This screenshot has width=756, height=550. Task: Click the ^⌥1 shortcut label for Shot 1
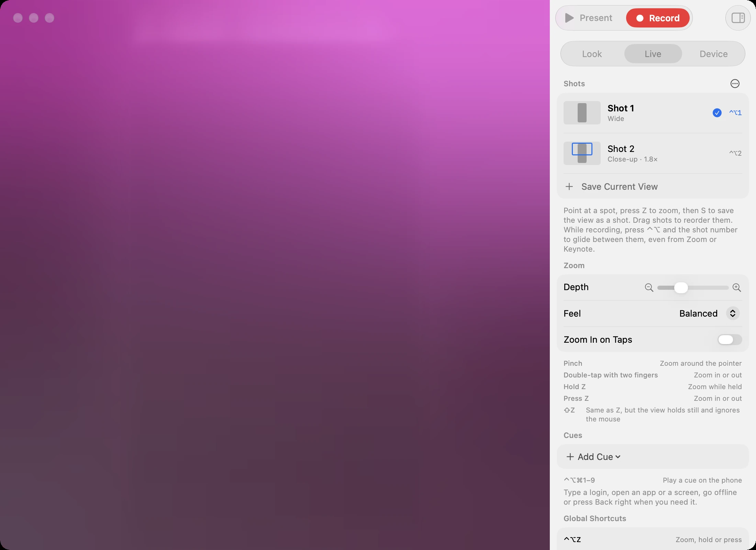point(735,113)
